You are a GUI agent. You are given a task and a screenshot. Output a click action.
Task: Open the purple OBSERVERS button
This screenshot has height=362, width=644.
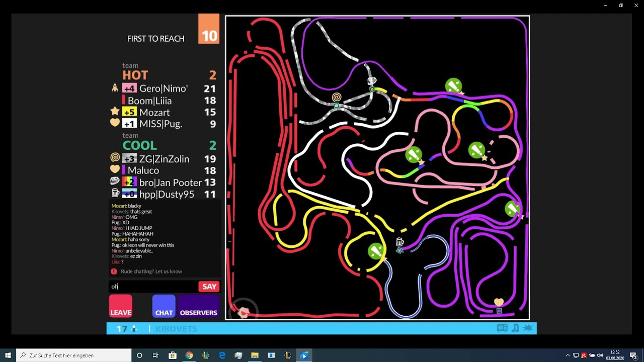point(199,306)
